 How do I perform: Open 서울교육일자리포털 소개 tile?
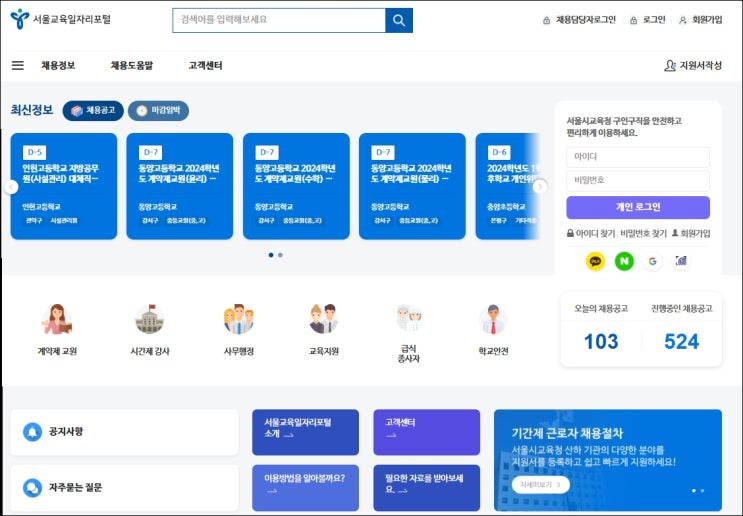click(305, 432)
